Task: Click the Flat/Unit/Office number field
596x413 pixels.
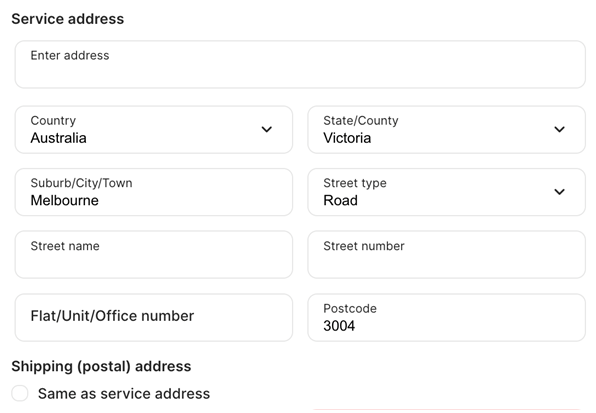Action: click(154, 317)
